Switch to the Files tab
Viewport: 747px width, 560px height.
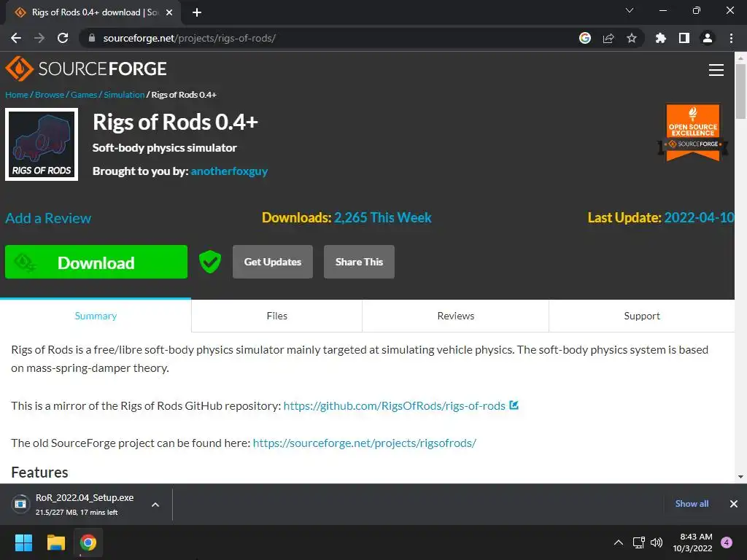coord(276,316)
